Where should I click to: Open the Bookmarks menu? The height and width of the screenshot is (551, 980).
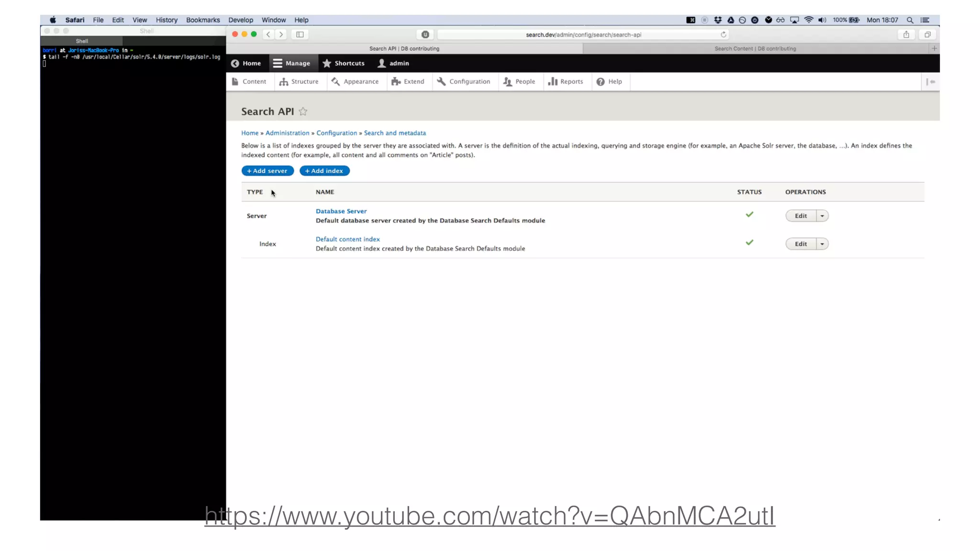click(x=203, y=20)
